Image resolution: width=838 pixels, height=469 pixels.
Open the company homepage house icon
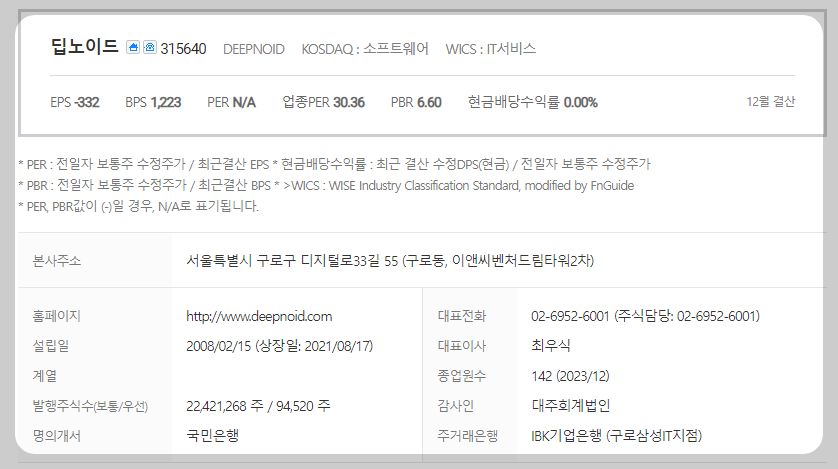coord(133,48)
